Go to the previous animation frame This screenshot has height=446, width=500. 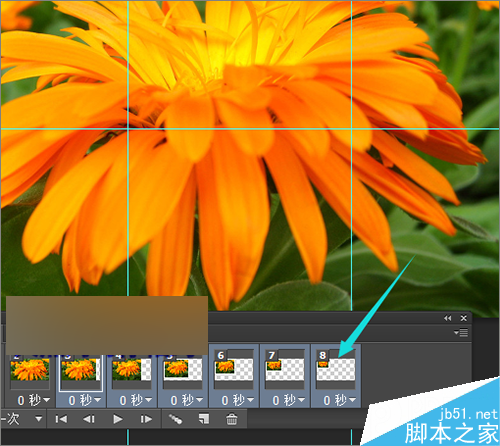coord(89,419)
